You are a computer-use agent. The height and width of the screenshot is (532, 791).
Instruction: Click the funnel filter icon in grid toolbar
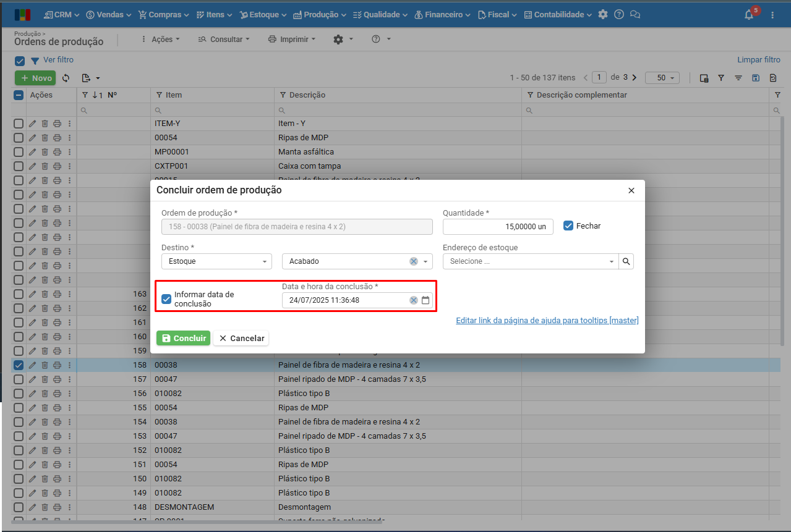[x=721, y=78]
